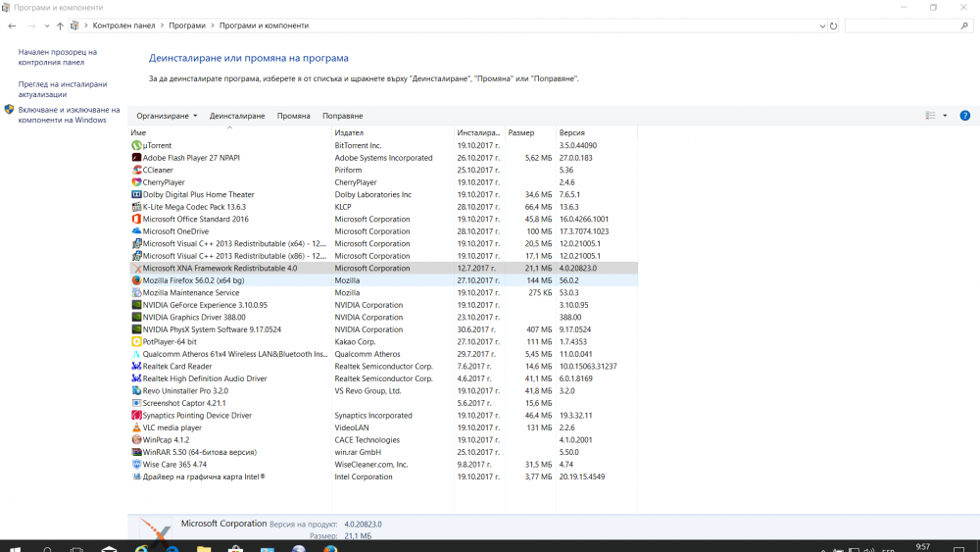Navigate to Контролен панел breadcrumb

[123, 25]
